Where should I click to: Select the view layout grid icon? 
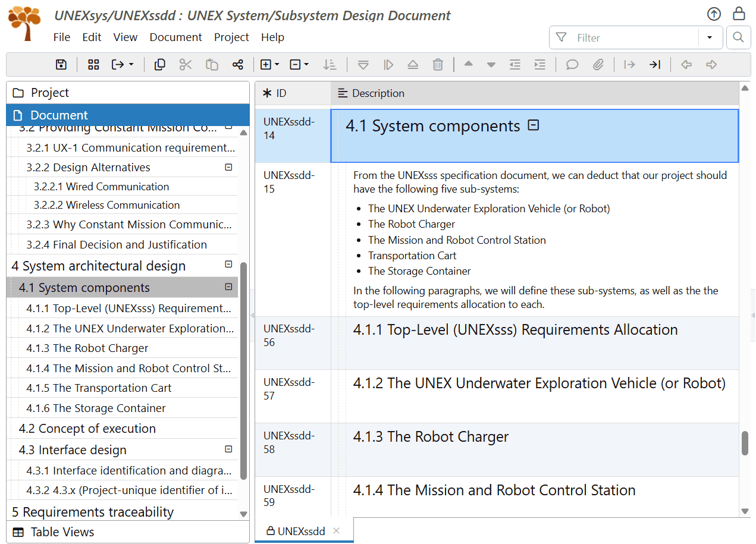coord(93,64)
